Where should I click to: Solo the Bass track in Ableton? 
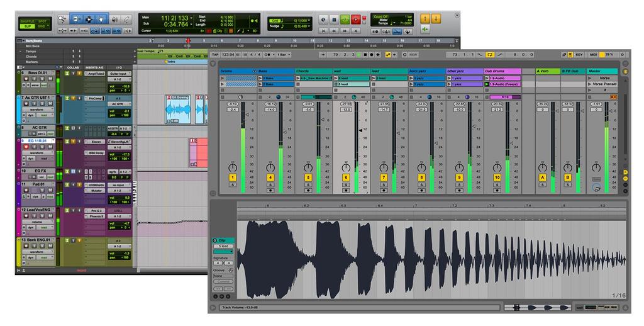tap(270, 184)
